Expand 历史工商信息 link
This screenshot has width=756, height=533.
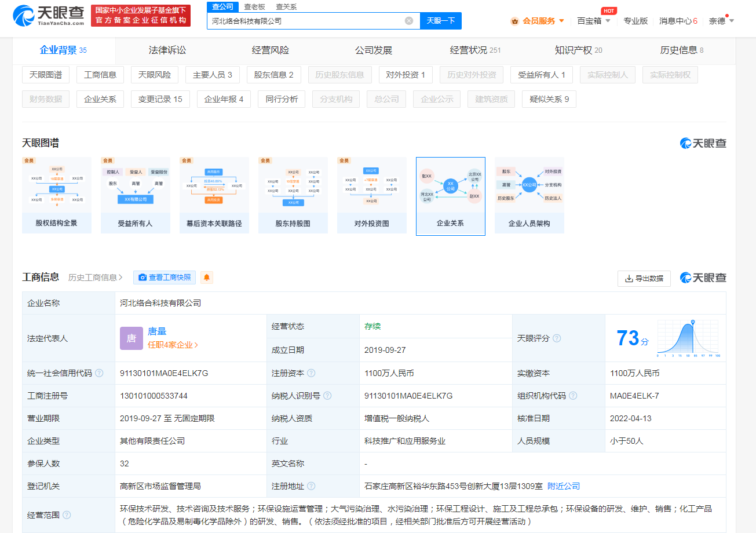tap(96, 278)
